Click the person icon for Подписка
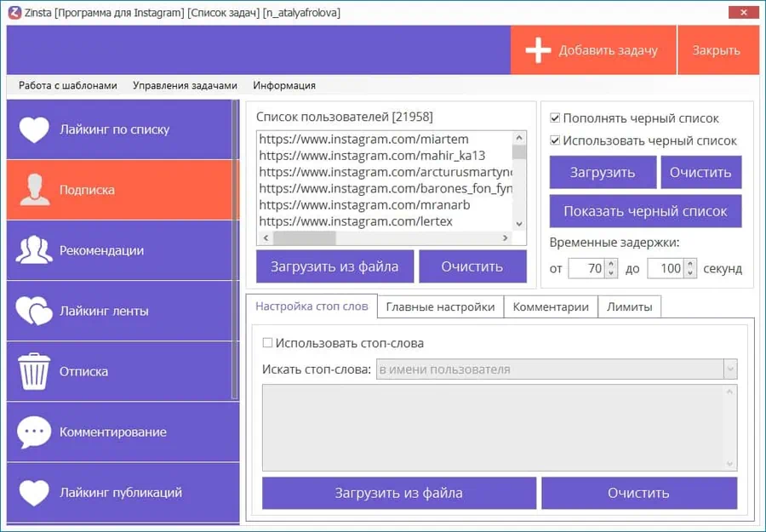766x532 pixels. point(35,190)
